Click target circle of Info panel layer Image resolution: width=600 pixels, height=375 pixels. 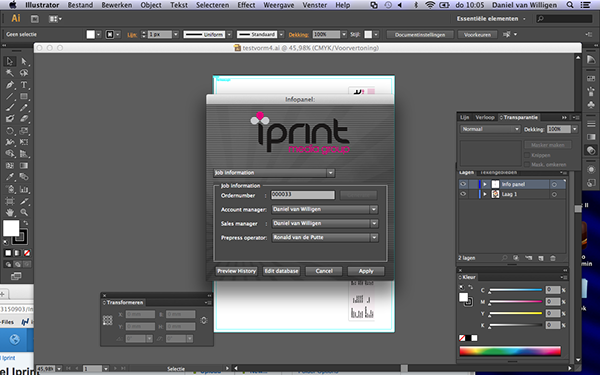(554, 184)
